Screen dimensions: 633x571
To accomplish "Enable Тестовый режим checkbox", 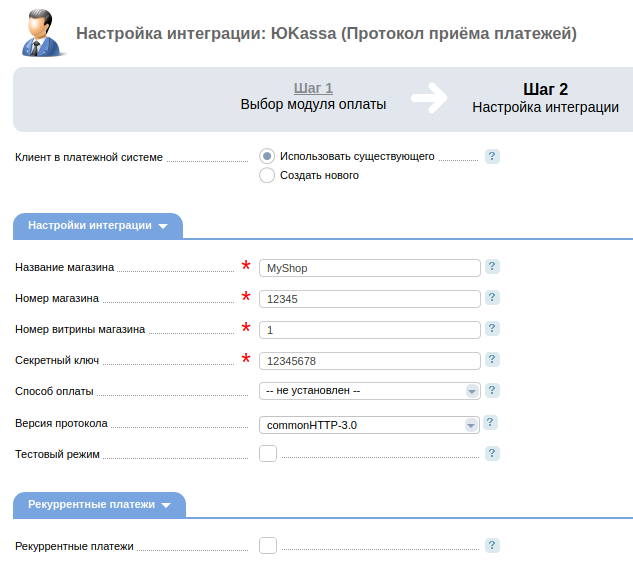I will (268, 453).
